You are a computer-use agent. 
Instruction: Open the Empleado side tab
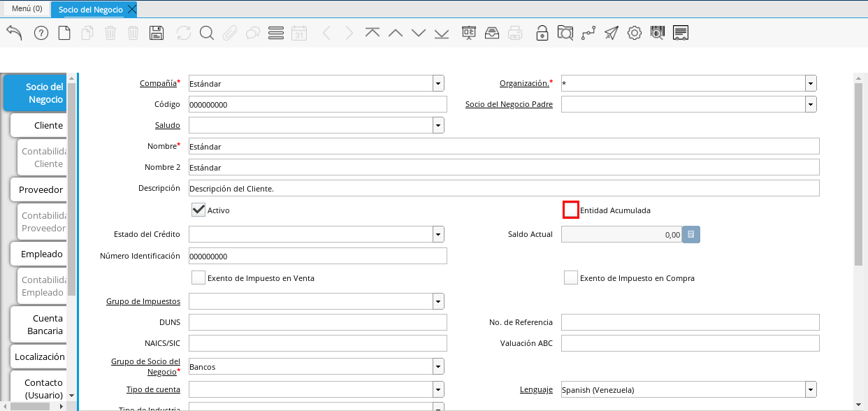coord(38,254)
